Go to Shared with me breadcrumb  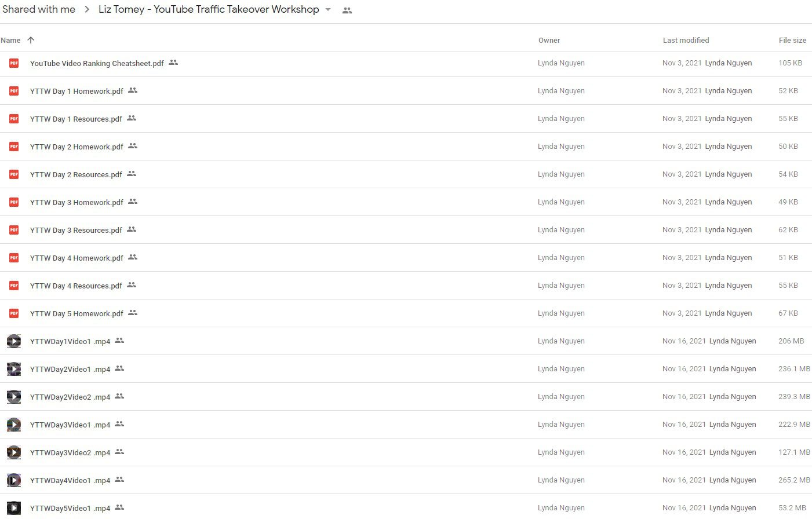click(x=39, y=9)
